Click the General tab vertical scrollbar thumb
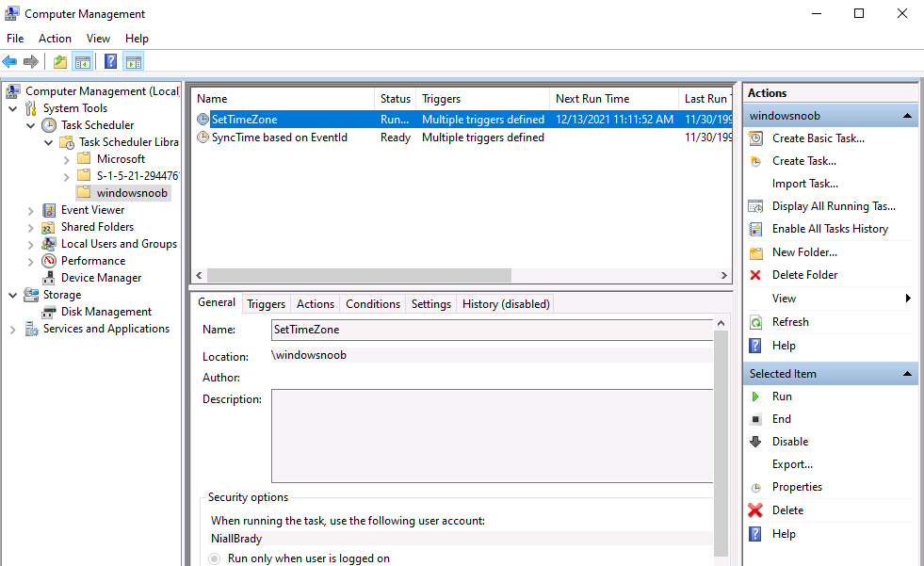The width and height of the screenshot is (924, 566). [x=721, y=443]
